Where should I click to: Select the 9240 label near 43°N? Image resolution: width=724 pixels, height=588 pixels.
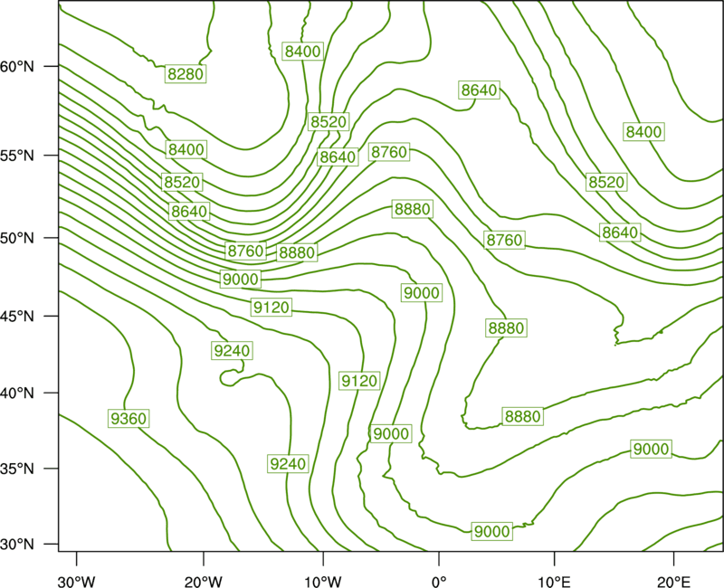[x=232, y=351]
